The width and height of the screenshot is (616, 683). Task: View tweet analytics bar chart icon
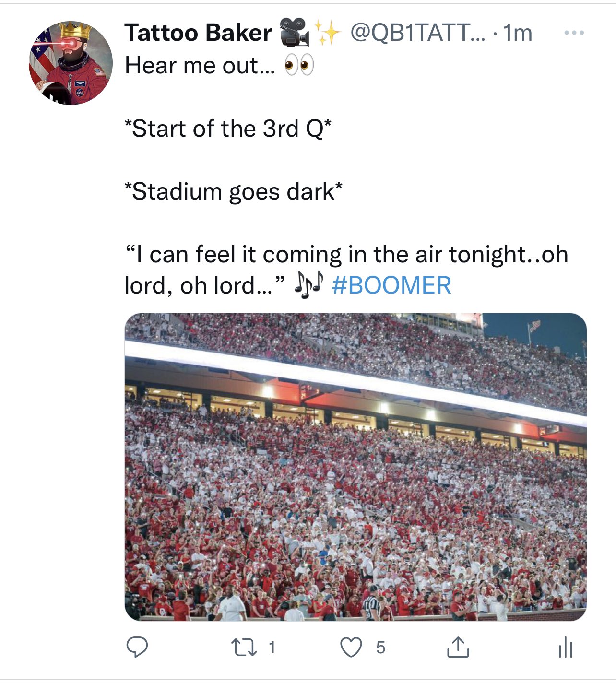point(565,648)
